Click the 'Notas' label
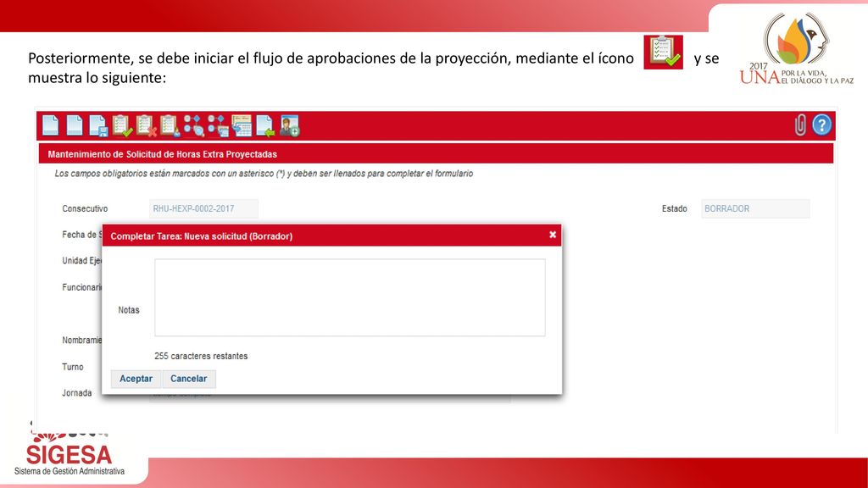Image resolution: width=868 pixels, height=488 pixels. [x=129, y=310]
